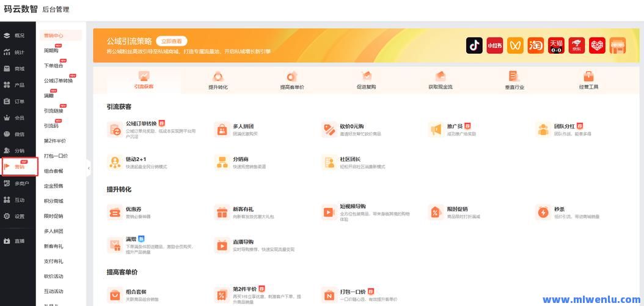Open 周期购 in the marketing submenu

point(51,51)
